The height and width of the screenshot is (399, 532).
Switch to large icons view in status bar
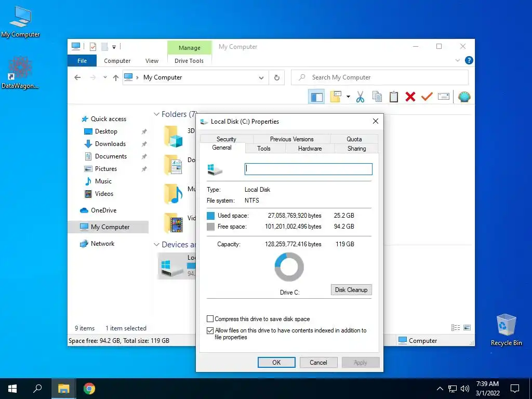467,327
